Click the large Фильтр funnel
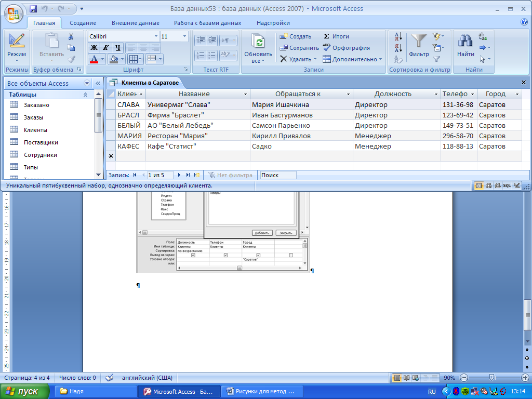The image size is (532, 399). point(419,41)
